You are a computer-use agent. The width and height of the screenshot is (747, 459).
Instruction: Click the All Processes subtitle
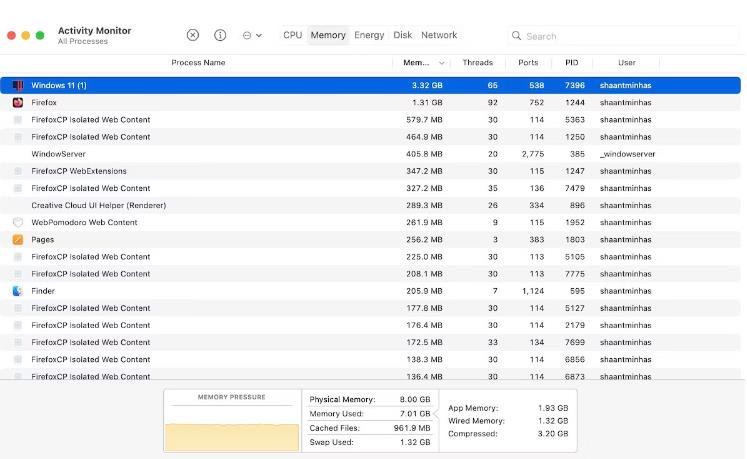pyautogui.click(x=83, y=41)
